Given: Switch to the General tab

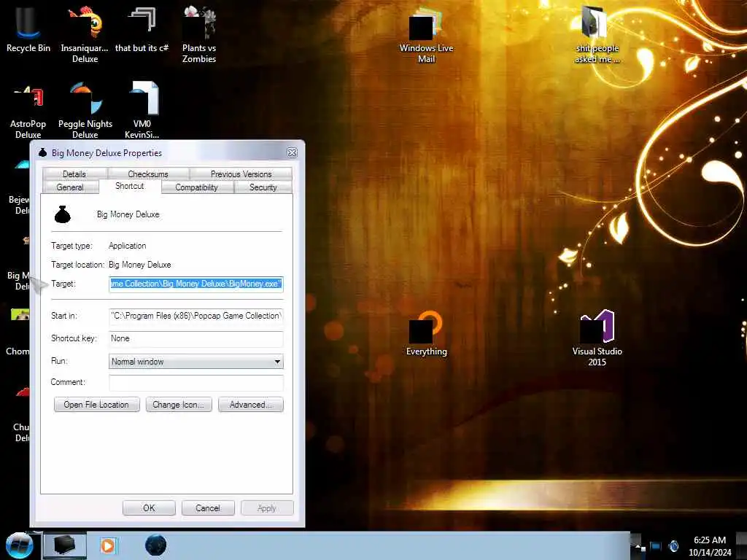Looking at the screenshot, I should click(70, 187).
